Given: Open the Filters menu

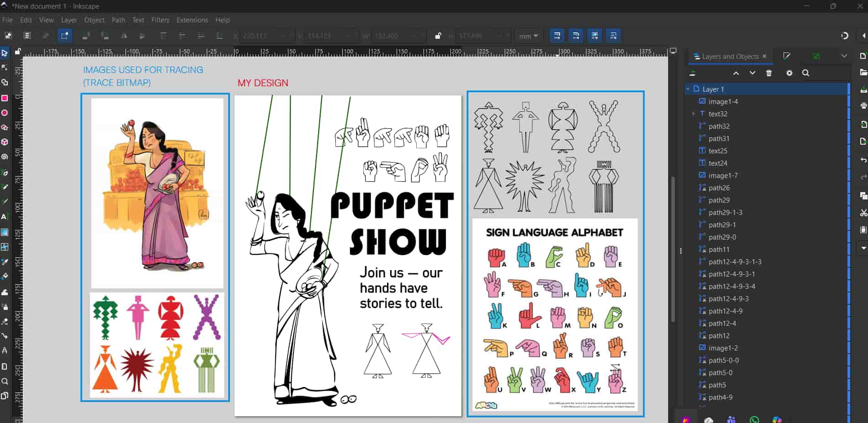Looking at the screenshot, I should (x=160, y=20).
